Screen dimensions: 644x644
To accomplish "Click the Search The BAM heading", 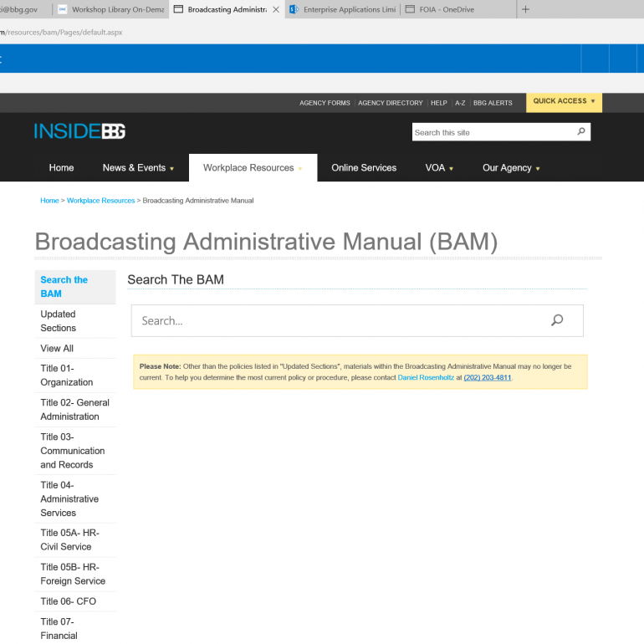I will tap(176, 279).
